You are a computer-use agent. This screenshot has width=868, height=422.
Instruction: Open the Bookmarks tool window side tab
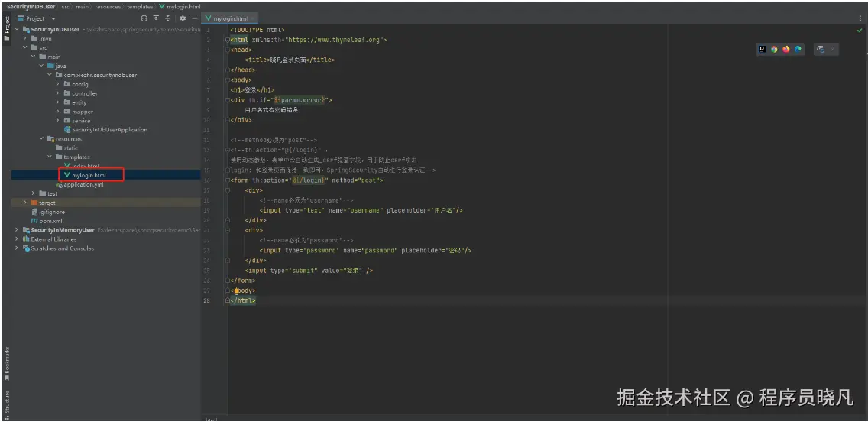(x=7, y=364)
